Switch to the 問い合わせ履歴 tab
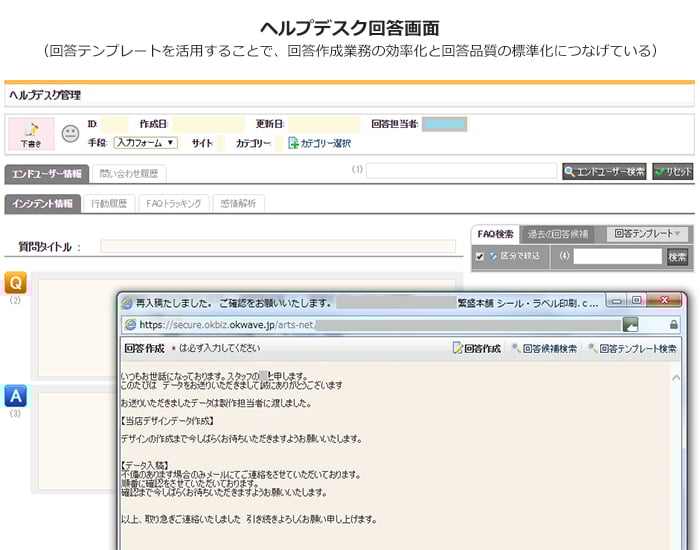The width and height of the screenshot is (700, 550). (x=129, y=174)
